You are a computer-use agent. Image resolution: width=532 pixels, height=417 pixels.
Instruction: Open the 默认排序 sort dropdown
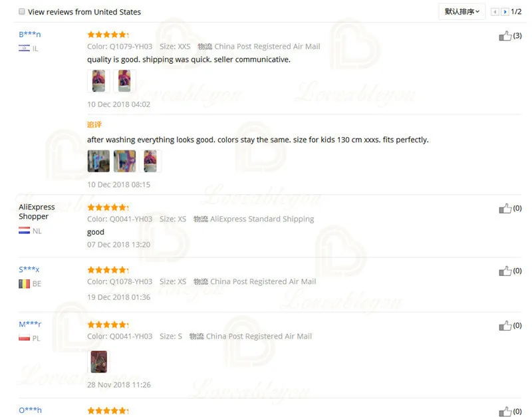[x=462, y=11]
